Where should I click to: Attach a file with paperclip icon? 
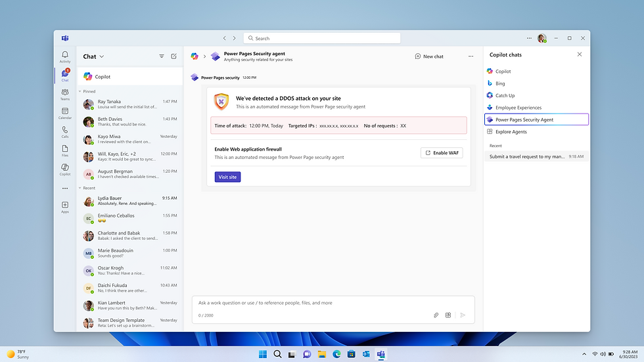(x=436, y=315)
